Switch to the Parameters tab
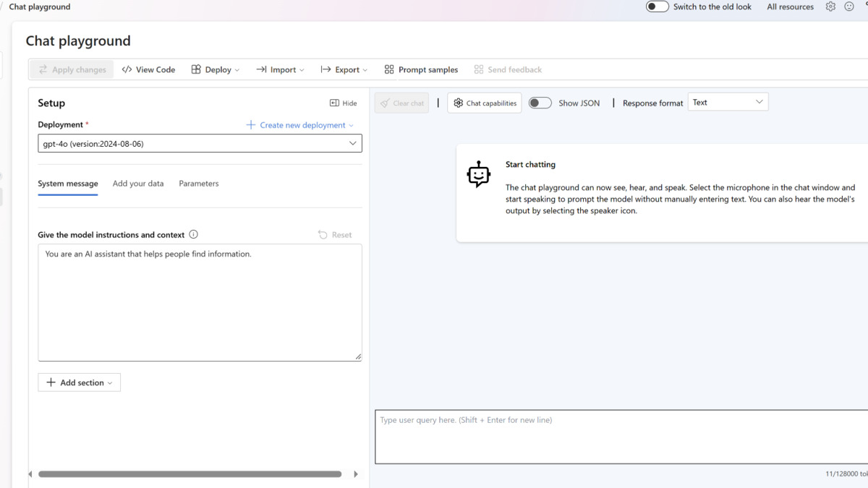 click(199, 184)
